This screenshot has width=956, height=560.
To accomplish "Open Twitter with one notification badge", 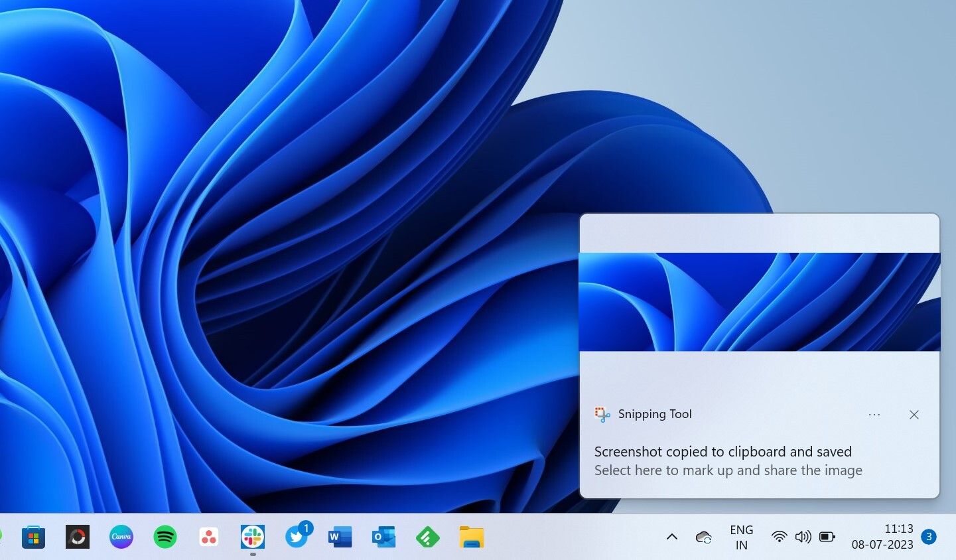I will coord(297,537).
